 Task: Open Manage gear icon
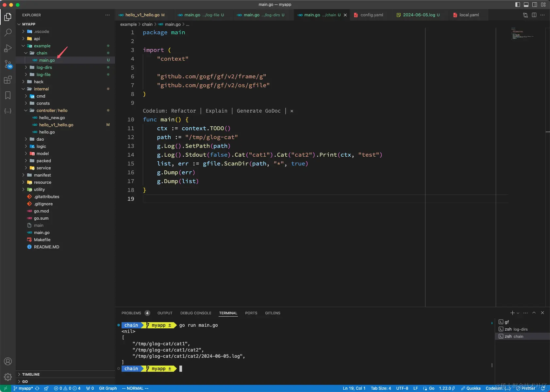[x=8, y=377]
